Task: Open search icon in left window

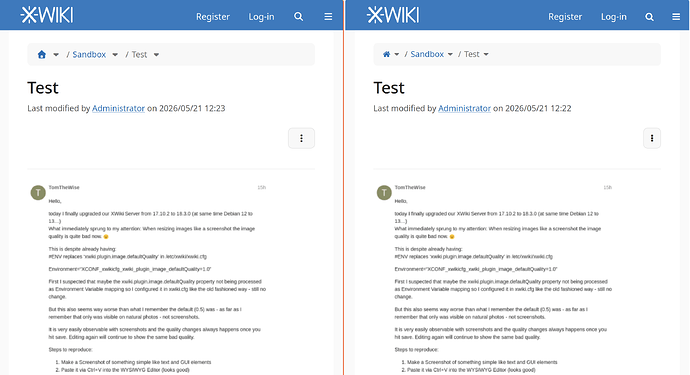Action: click(298, 17)
